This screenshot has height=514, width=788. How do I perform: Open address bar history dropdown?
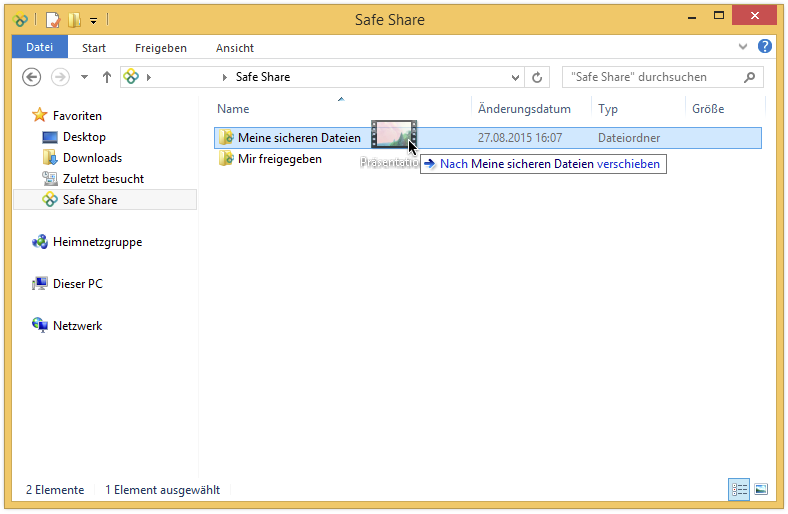click(515, 77)
